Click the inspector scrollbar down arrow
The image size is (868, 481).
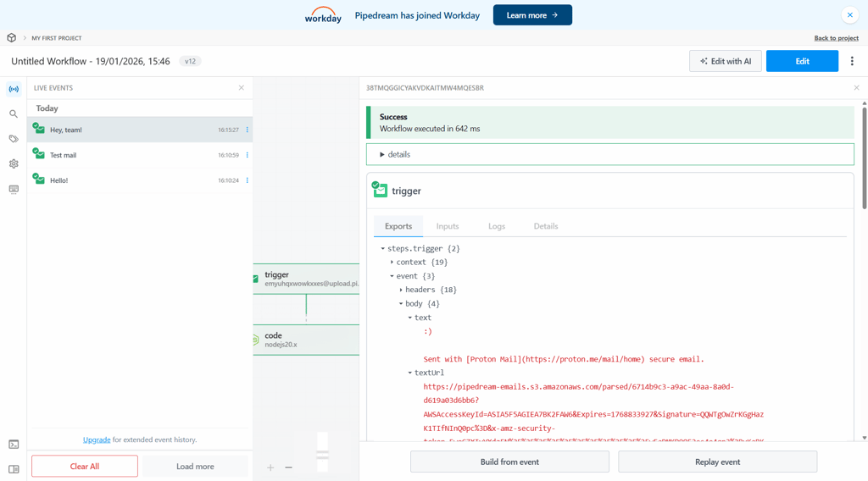click(x=864, y=437)
